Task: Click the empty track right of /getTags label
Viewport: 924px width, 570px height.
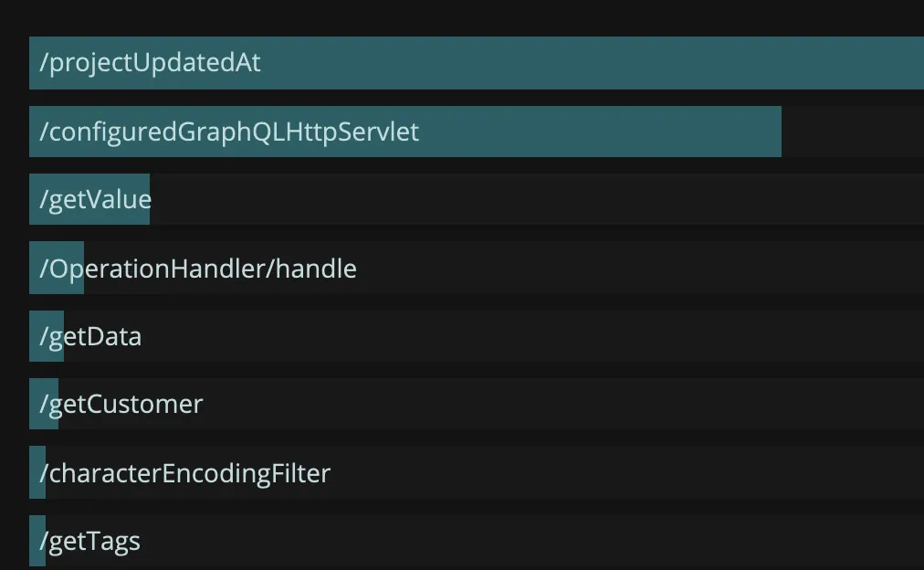Action: pyautogui.click(x=532, y=541)
